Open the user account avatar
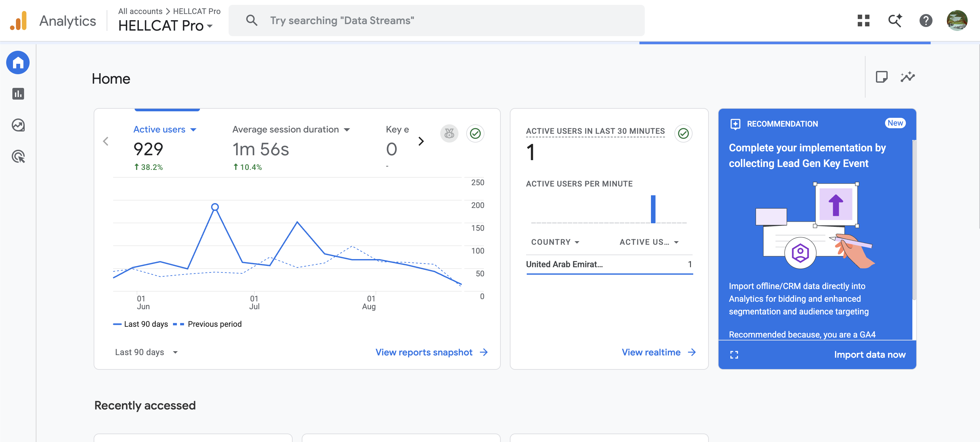This screenshot has width=980, height=442. tap(957, 21)
